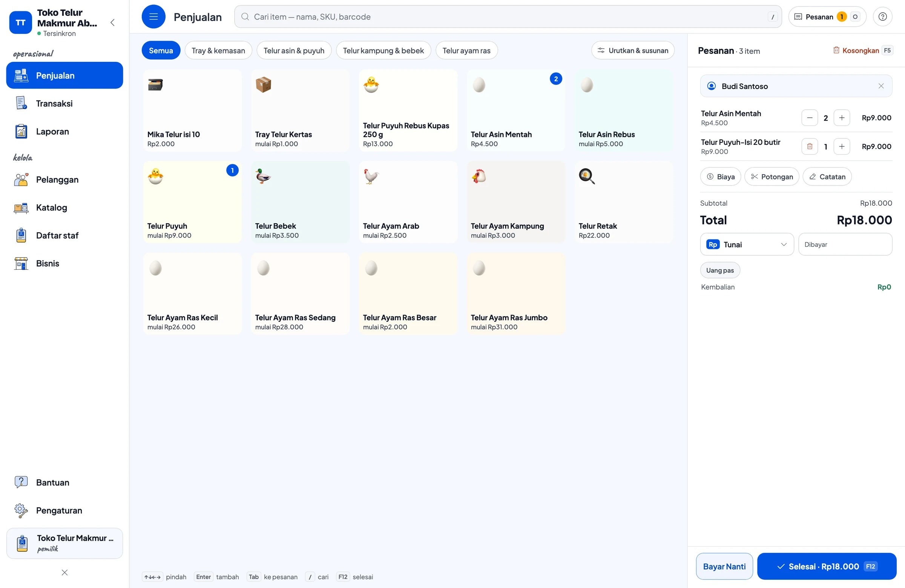The image size is (905, 588).
Task: Add a fee with Biaya button
Action: coord(720,177)
